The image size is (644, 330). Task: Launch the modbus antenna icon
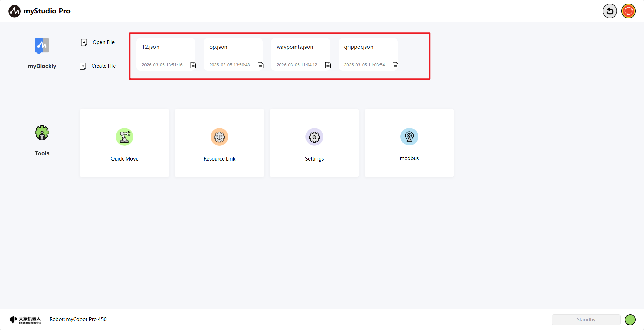pos(409,137)
